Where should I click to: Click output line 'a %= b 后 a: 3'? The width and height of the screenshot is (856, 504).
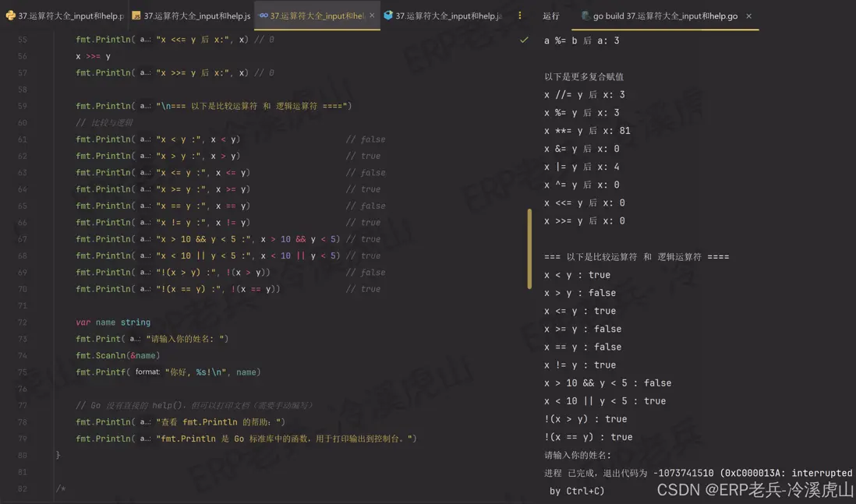click(582, 41)
